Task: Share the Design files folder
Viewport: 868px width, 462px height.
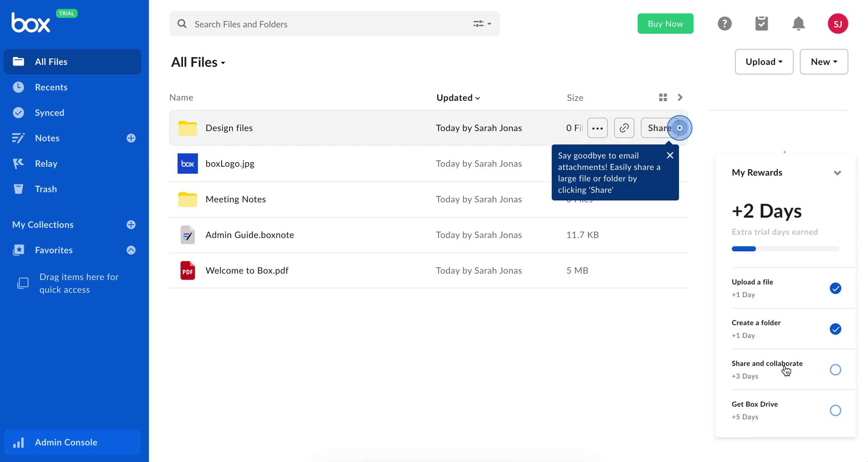Action: 659,128
